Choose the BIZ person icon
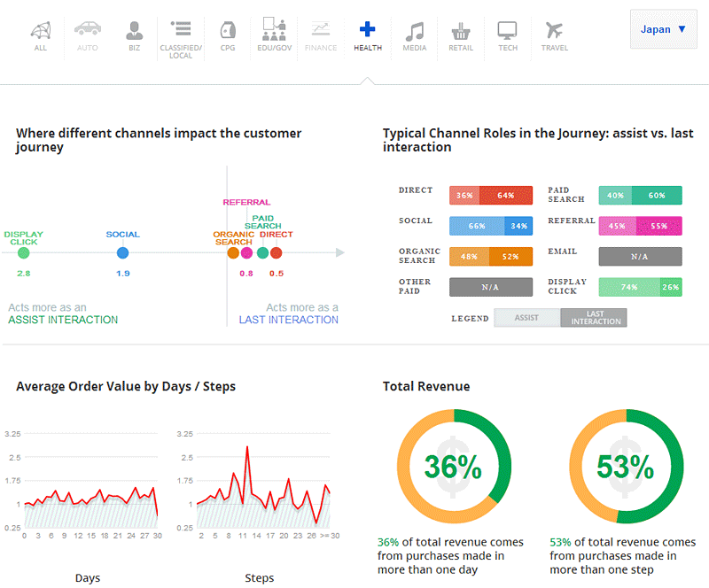 (x=135, y=30)
